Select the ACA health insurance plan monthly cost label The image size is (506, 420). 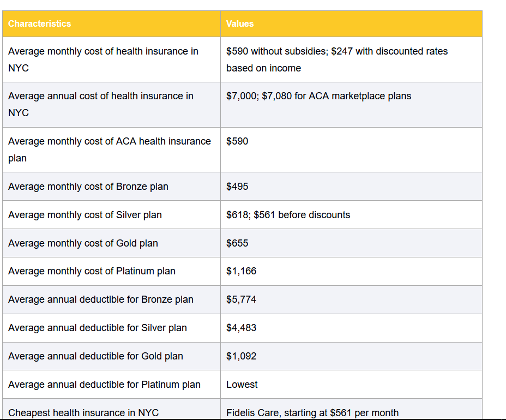pyautogui.click(x=109, y=149)
